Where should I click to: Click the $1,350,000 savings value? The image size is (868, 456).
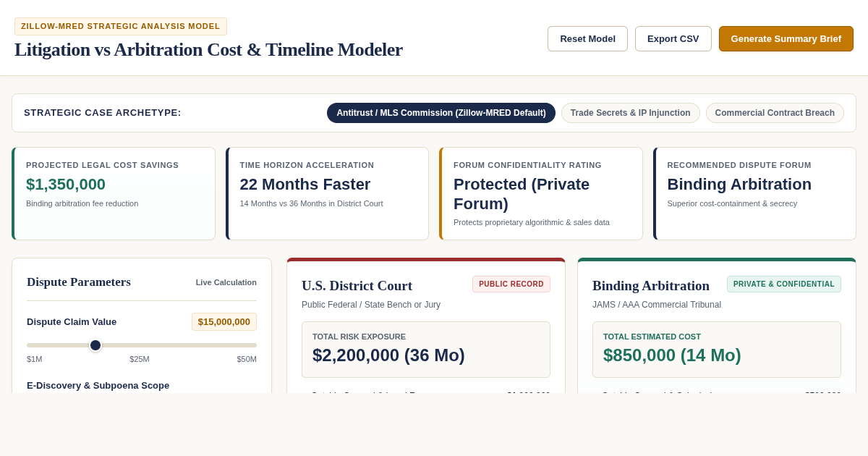click(x=66, y=185)
